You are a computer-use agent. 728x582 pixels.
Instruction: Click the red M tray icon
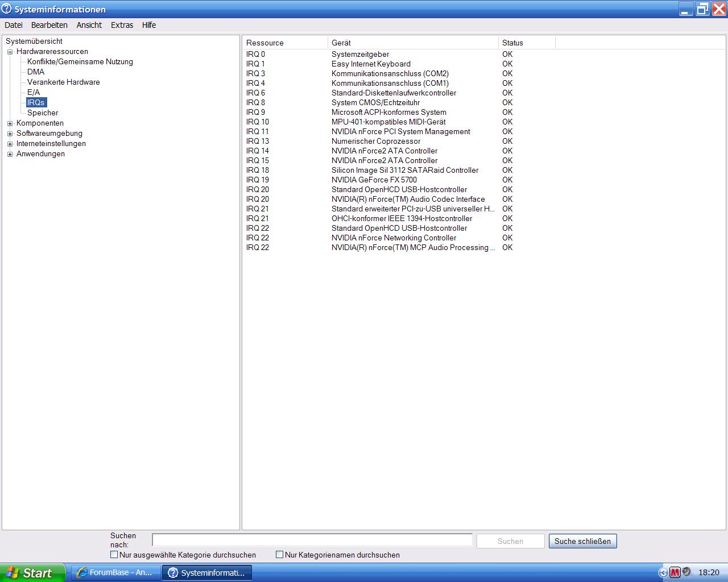coord(675,572)
